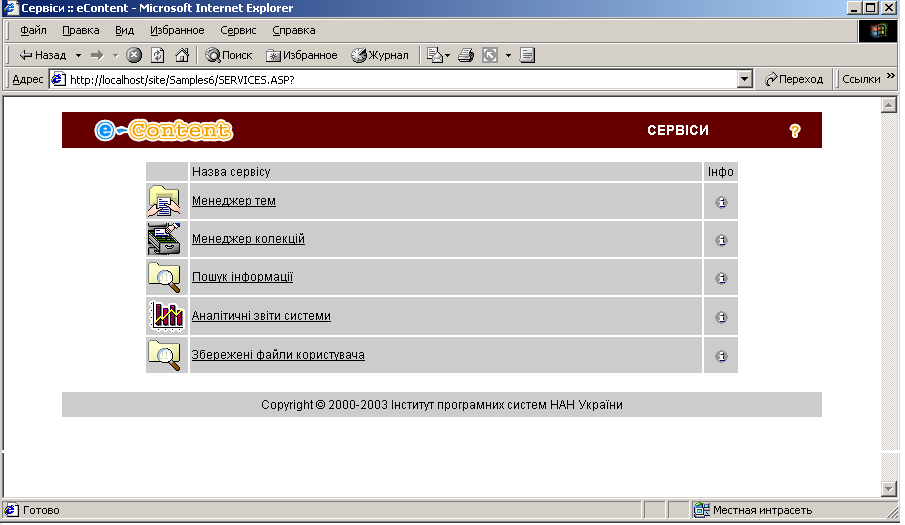Viewport: 905px width, 525px height.
Task: Click the Refresh page icon
Action: point(158,55)
